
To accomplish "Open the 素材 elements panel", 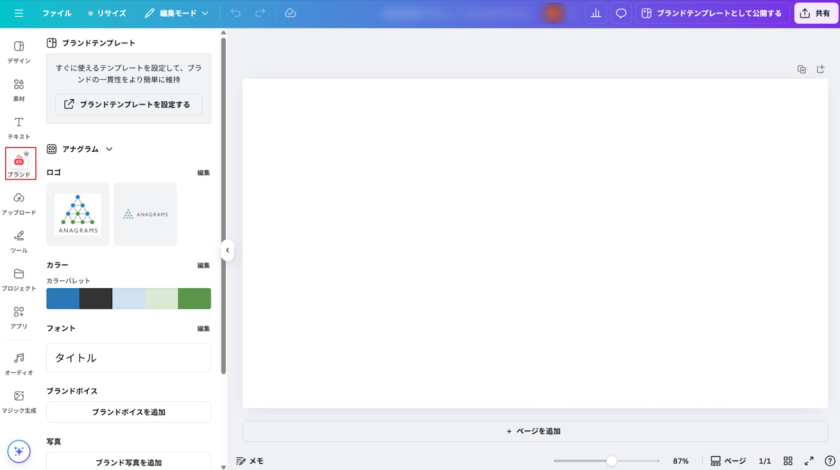I will click(x=19, y=89).
